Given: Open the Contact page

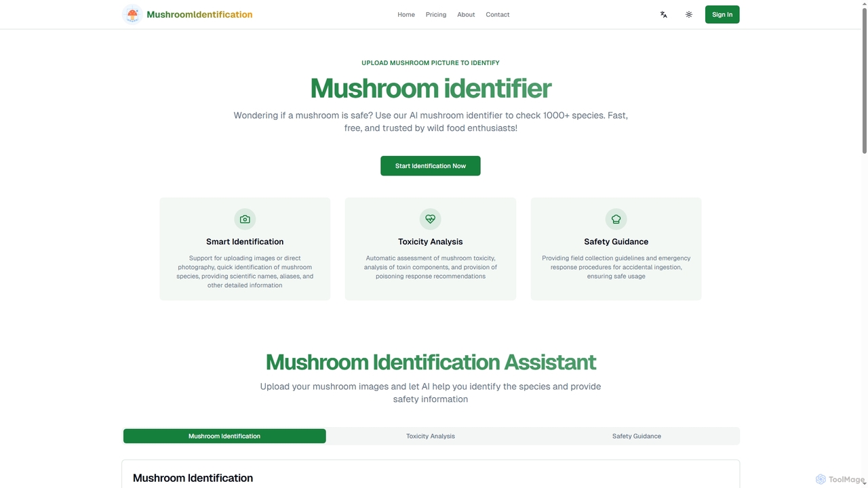Looking at the screenshot, I should [x=498, y=14].
